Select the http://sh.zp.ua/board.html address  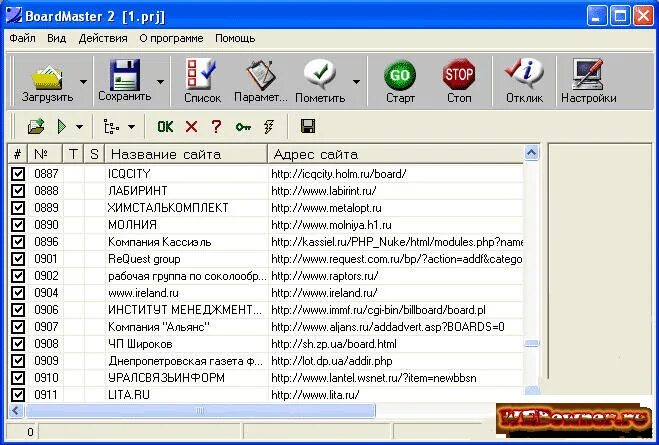tap(334, 344)
